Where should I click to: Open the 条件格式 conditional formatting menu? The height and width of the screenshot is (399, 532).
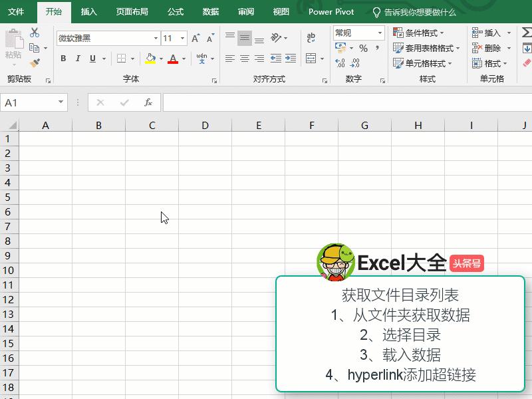pyautogui.click(x=417, y=32)
